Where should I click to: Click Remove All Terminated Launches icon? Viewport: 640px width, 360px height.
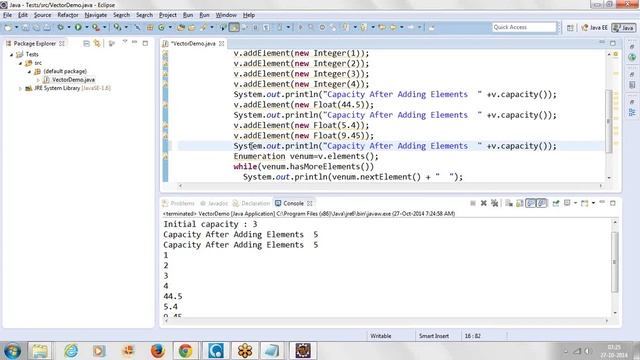click(x=494, y=203)
